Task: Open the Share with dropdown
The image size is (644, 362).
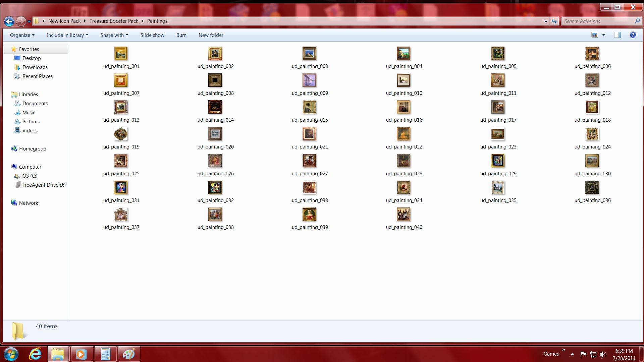Action: pyautogui.click(x=114, y=35)
